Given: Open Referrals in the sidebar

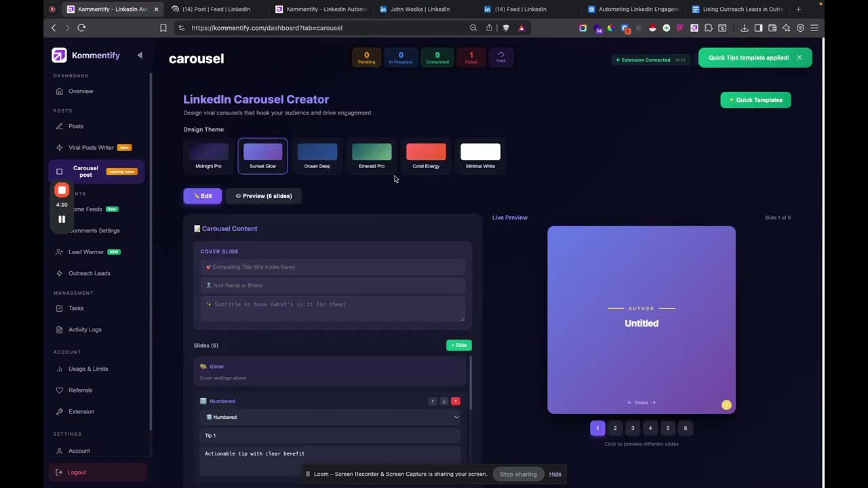Looking at the screenshot, I should click(80, 390).
